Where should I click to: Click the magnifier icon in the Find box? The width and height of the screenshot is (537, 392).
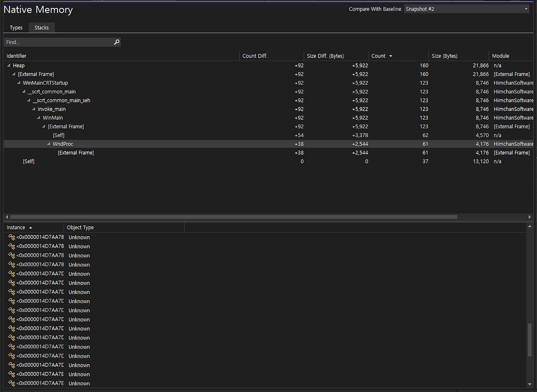(117, 42)
